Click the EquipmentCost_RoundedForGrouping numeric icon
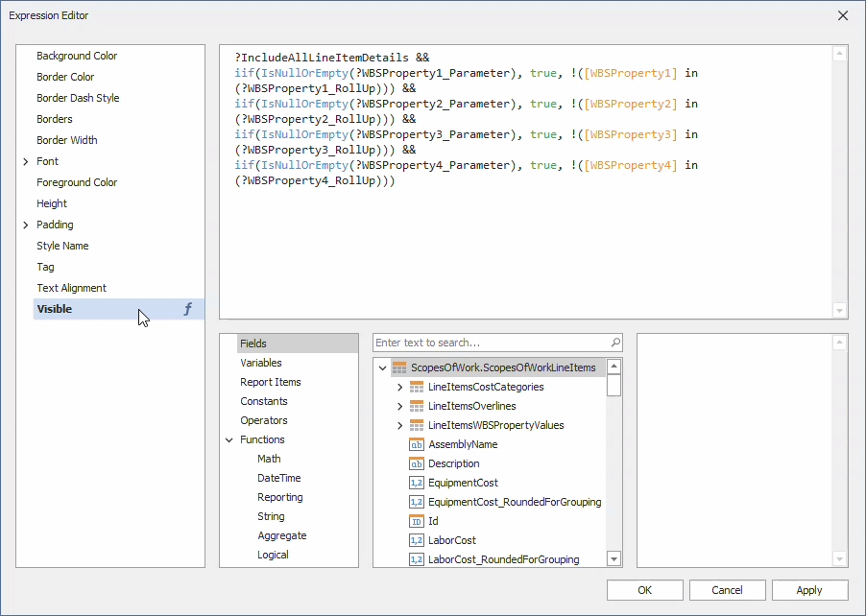 tap(417, 502)
